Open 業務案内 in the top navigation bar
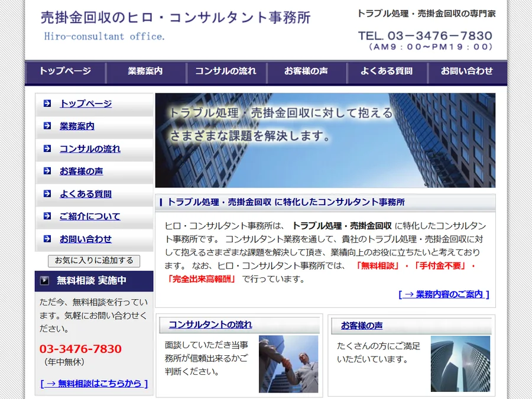Screen dimensions: 532x399 (x=145, y=72)
